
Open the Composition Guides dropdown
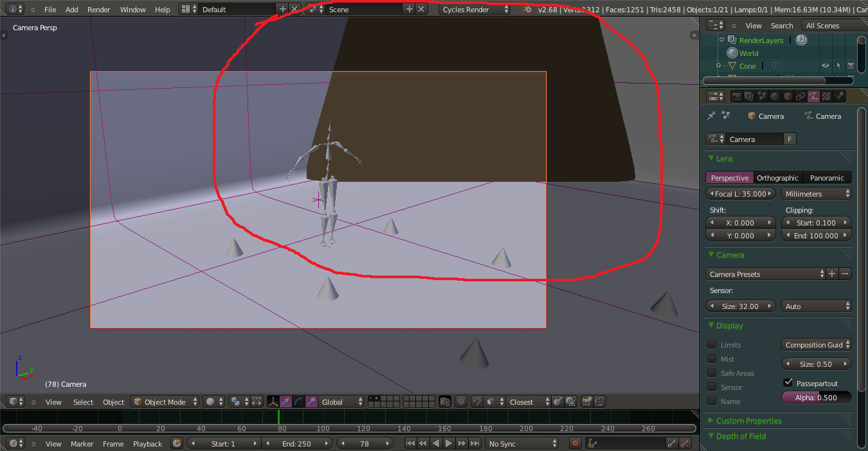point(817,344)
